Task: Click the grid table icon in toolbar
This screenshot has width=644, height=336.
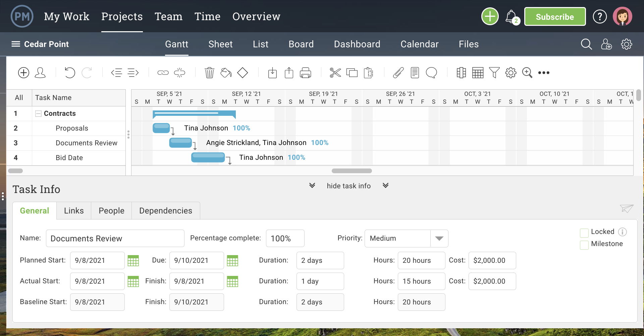Action: 478,73
